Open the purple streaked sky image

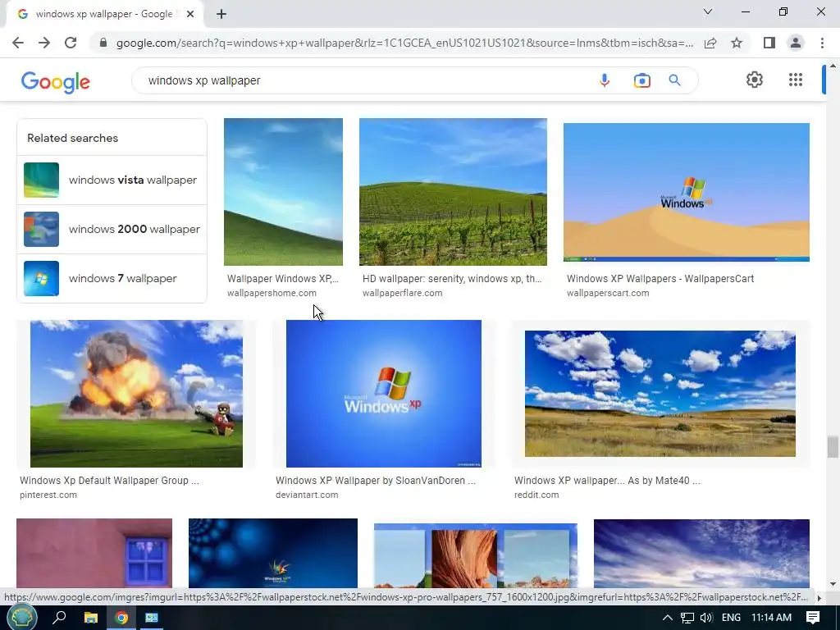pos(702,554)
